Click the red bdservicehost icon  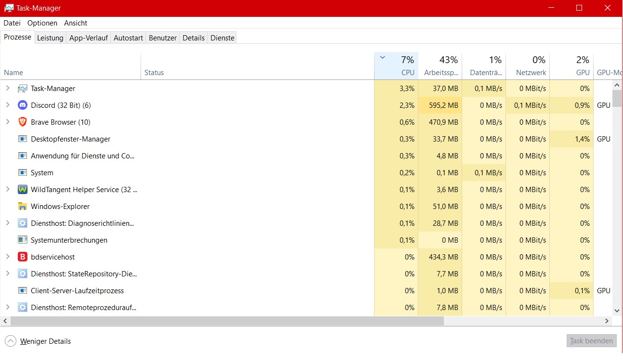pos(23,257)
